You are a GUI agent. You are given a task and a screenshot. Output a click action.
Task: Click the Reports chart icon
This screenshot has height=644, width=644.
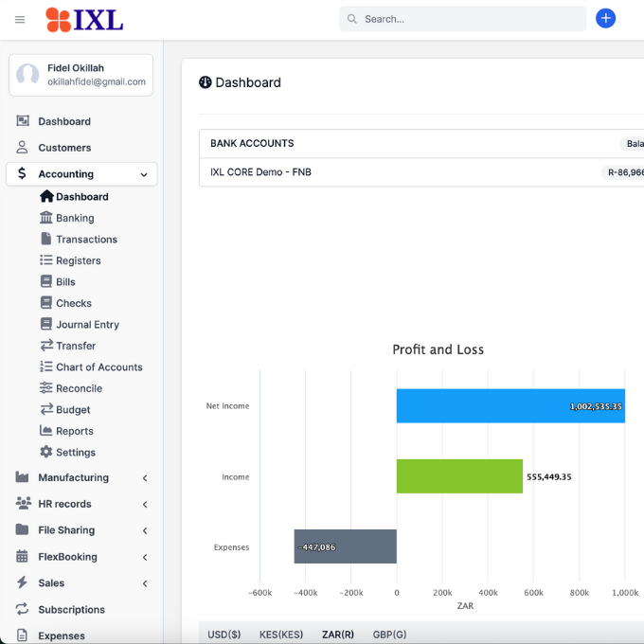pos(46,431)
